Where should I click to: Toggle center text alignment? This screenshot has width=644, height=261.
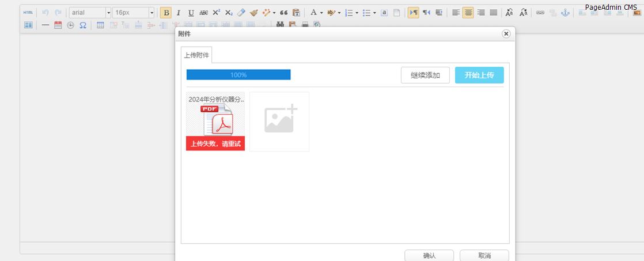pyautogui.click(x=468, y=13)
